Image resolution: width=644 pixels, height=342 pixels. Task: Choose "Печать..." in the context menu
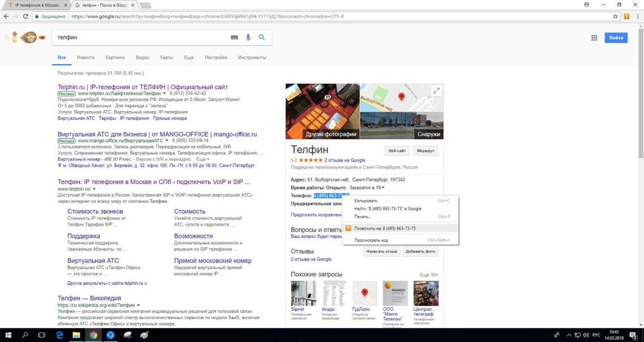[400, 217]
